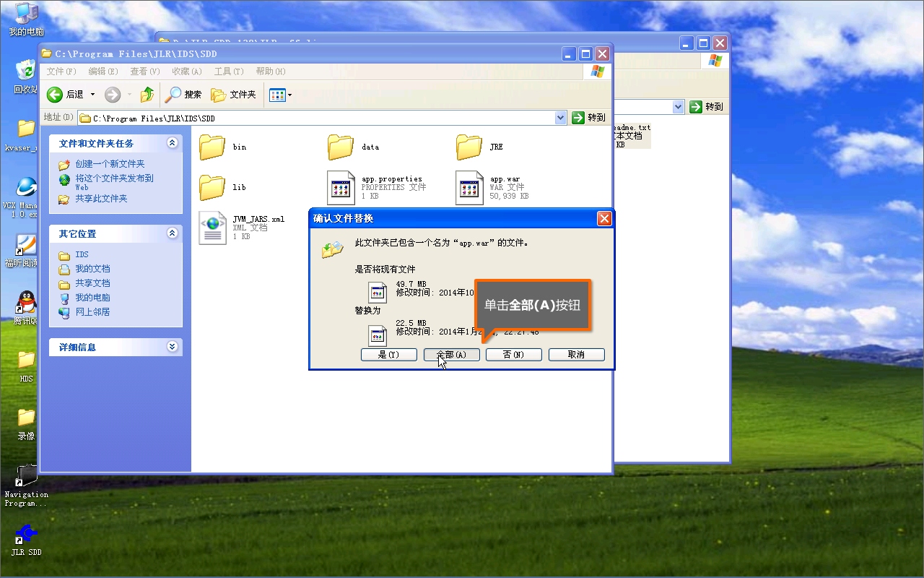Select the bin folder icon

(x=212, y=147)
